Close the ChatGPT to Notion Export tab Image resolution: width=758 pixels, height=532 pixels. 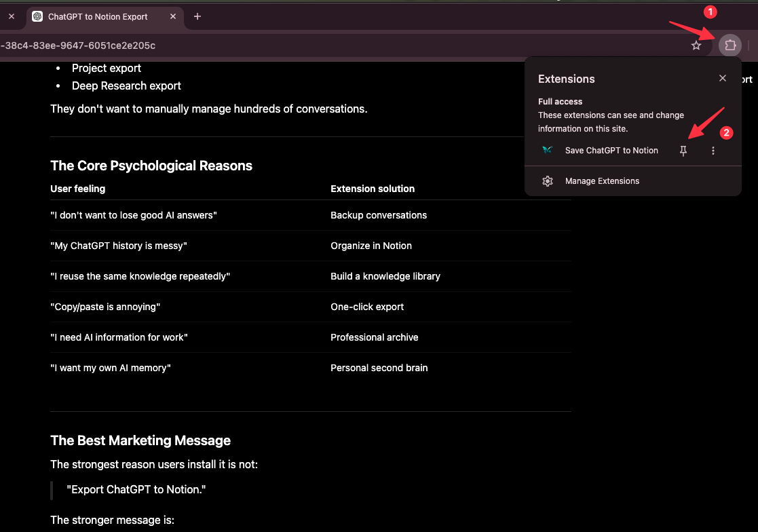pos(173,16)
